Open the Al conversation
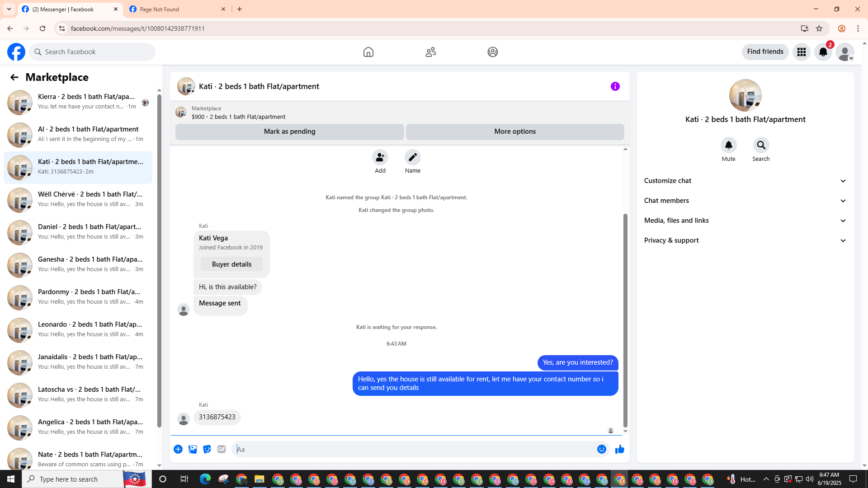Image resolution: width=868 pixels, height=488 pixels. pos(78,135)
